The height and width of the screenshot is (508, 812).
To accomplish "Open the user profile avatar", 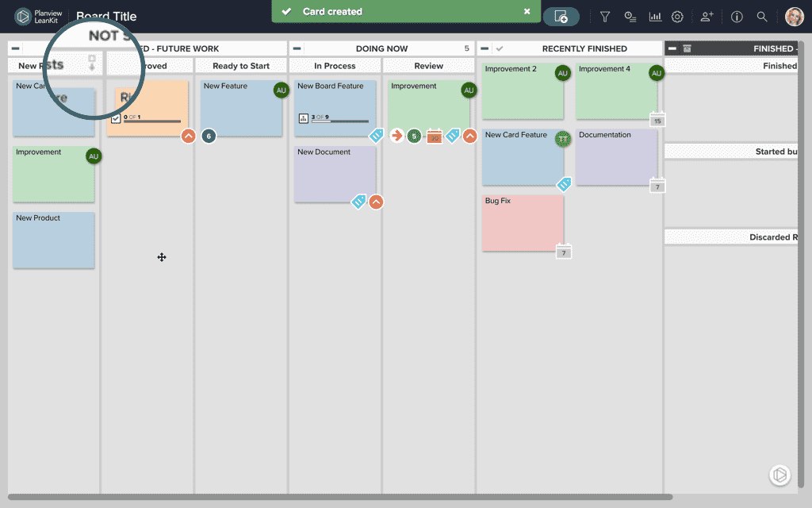I will click(x=794, y=17).
